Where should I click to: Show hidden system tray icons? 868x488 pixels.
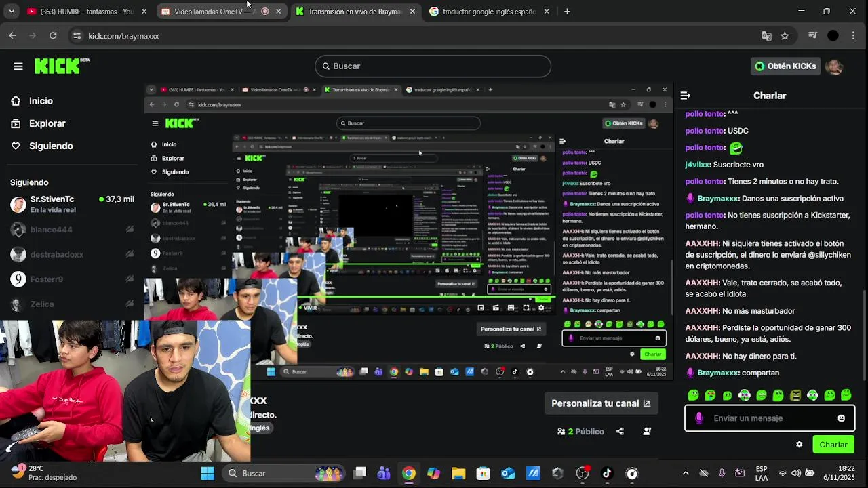(686, 473)
